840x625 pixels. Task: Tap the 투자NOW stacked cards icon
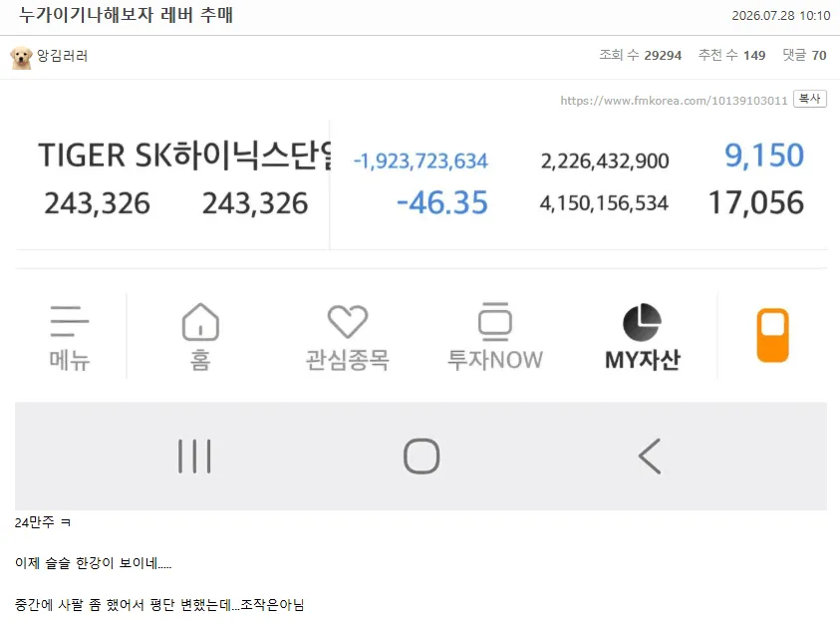(495, 322)
